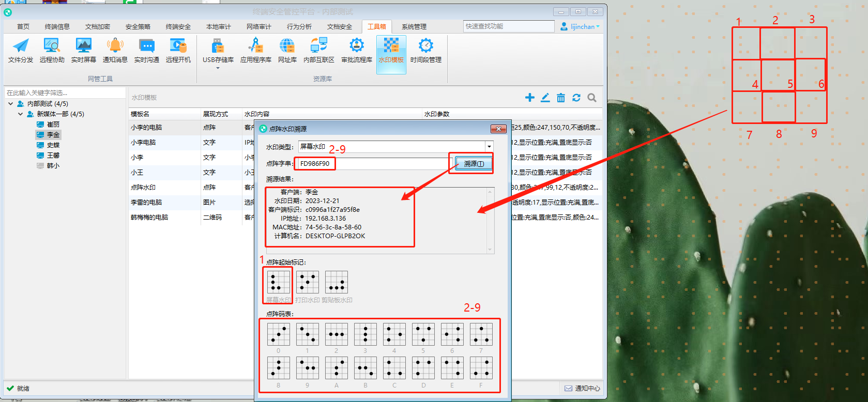This screenshot has width=868, height=402.
Task: Click the keyword filter box above tree
Action: [x=65, y=92]
